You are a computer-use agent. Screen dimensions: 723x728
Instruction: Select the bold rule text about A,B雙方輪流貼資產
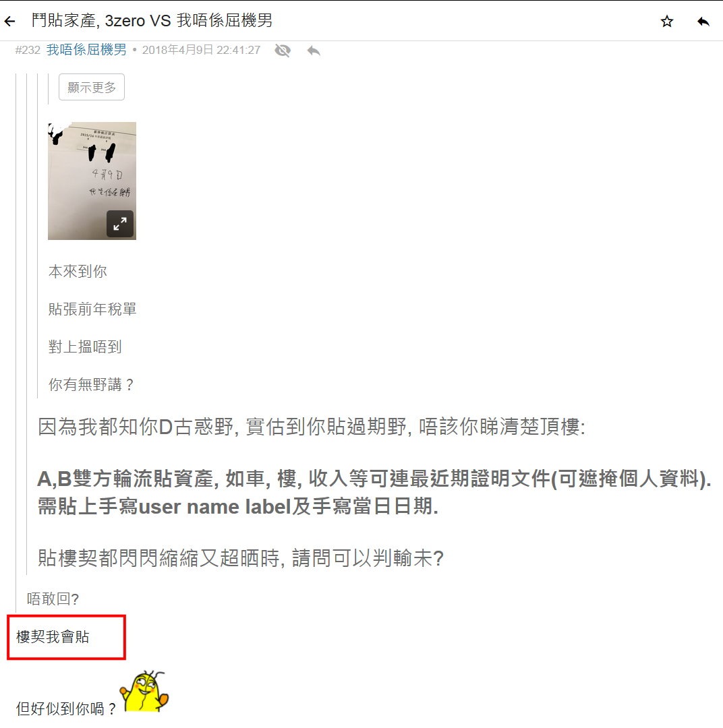pos(374,493)
